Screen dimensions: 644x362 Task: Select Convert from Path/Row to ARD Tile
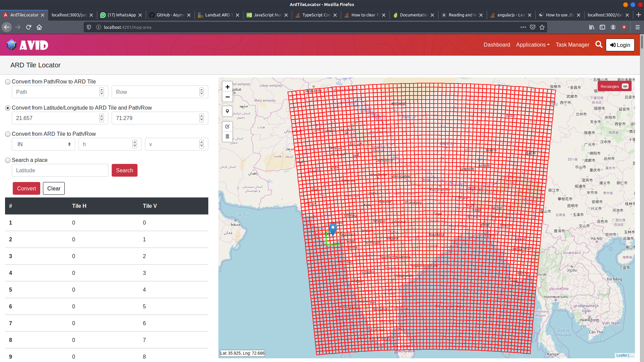point(8,82)
